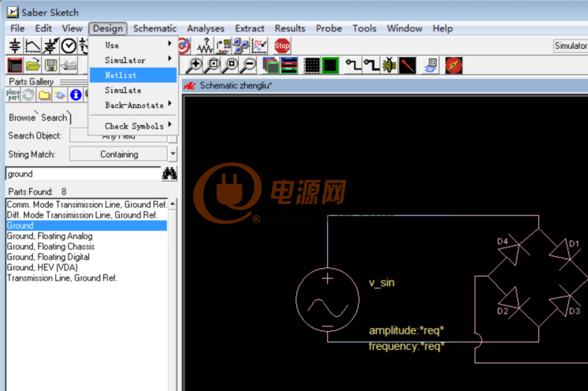This screenshot has width=588, height=391.
Task: Select 'Comm. Mode Transimission Line, Ground Ref.'
Action: 87,204
